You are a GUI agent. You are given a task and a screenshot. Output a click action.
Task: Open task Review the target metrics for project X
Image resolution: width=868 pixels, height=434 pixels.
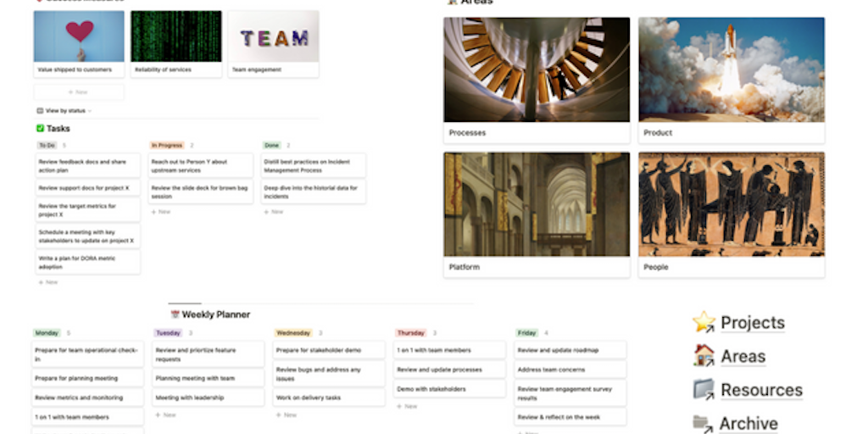tap(88, 210)
